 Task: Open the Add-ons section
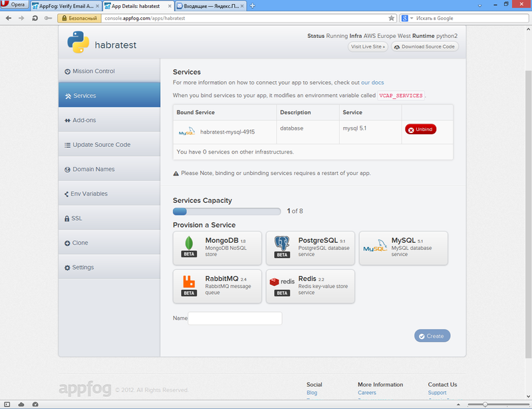coord(109,120)
